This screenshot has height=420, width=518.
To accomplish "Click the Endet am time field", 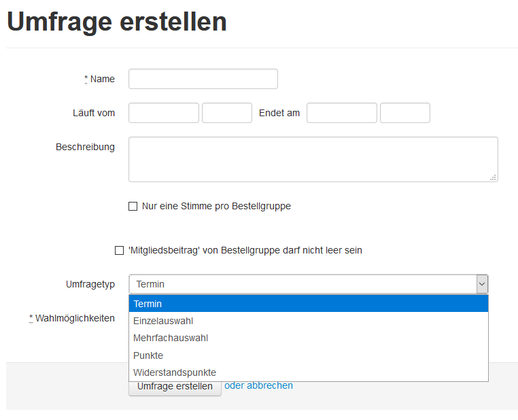I will click(404, 113).
